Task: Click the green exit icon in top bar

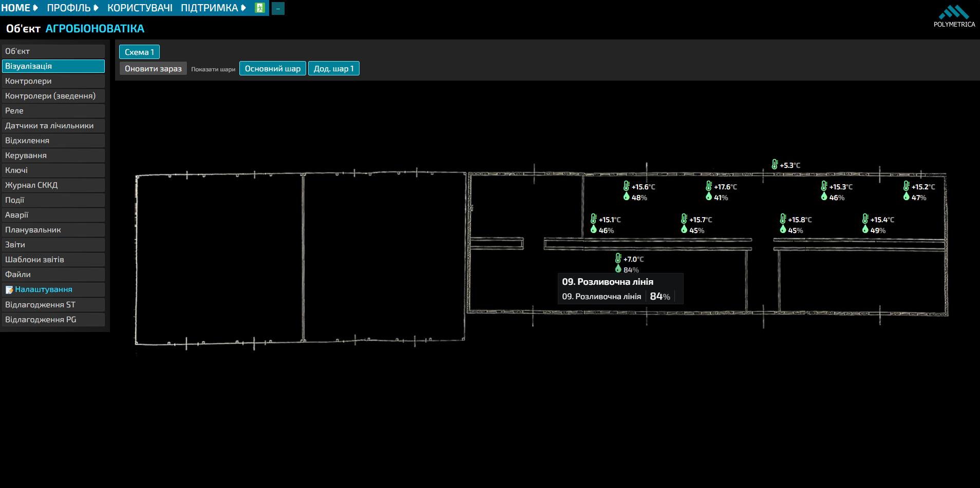Action: point(259,8)
